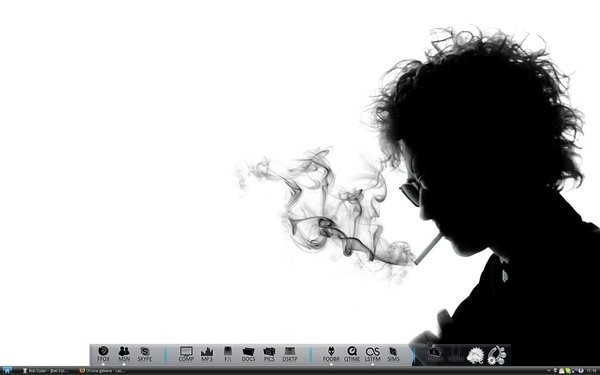Open the COMP computer icon
This screenshot has width=600, height=375.
point(186,354)
